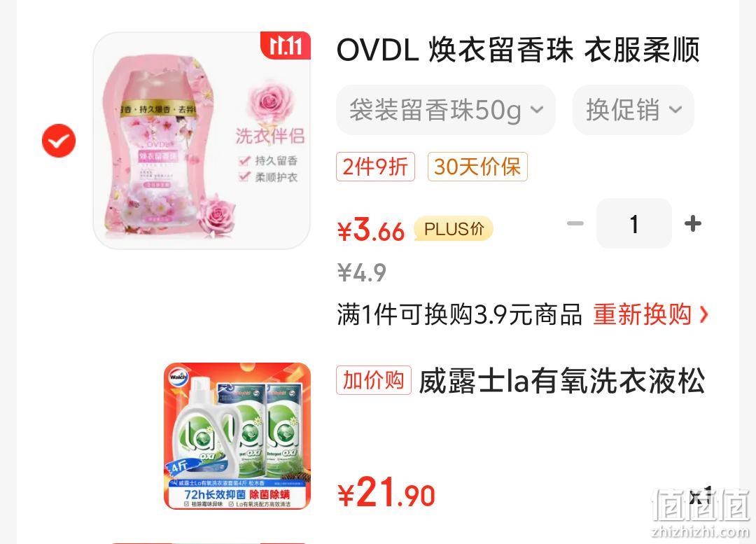
Task: Expand the 换促销 promotion dropdown
Action: (633, 110)
